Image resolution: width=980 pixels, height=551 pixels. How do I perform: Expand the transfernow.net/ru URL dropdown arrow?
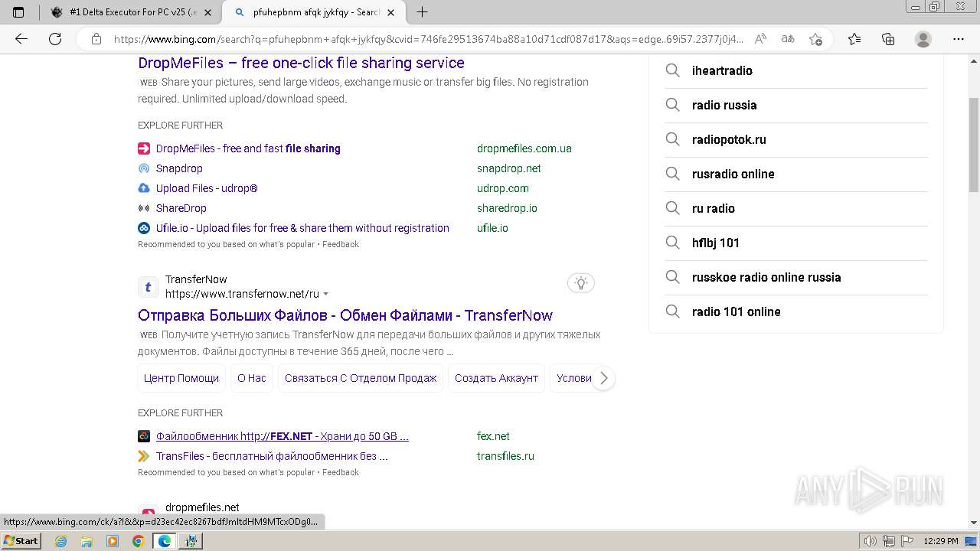326,294
